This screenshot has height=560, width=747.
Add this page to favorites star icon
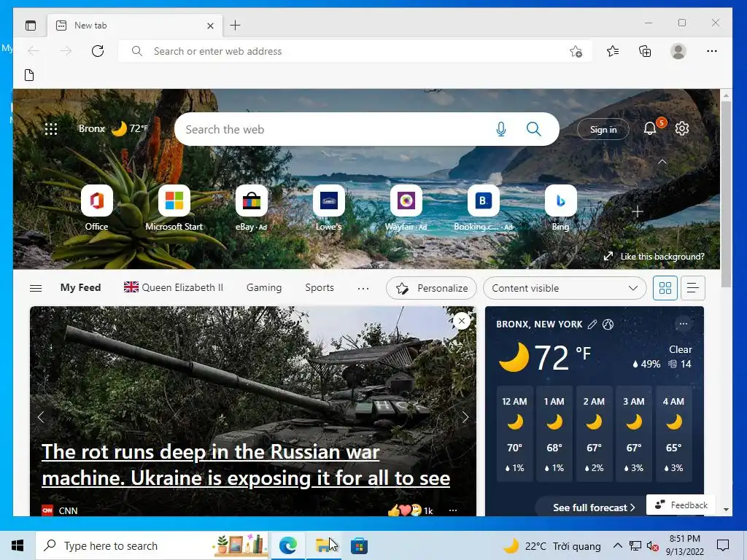pyautogui.click(x=576, y=52)
